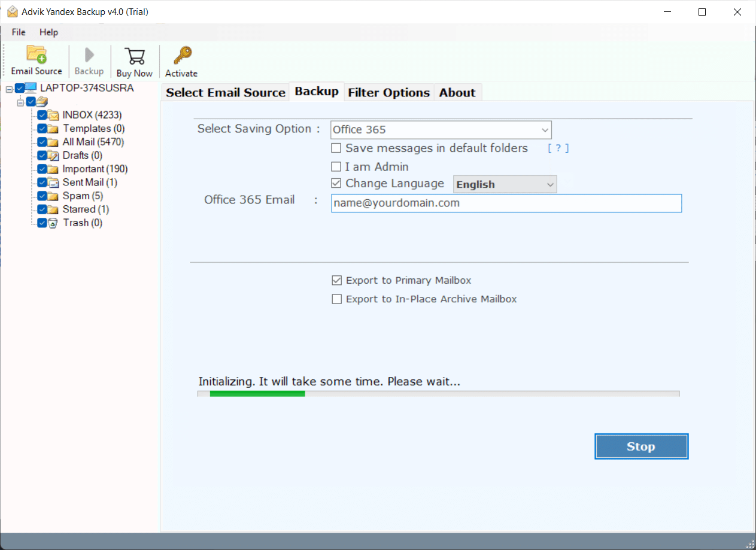
Task: Open the Select Saving Option dropdown
Action: tap(441, 130)
